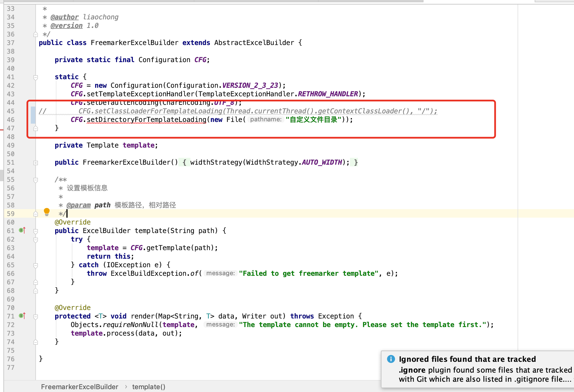The height and width of the screenshot is (392, 574).
Task: Click the template() breadcrumb at the bottom
Action: coord(148,387)
